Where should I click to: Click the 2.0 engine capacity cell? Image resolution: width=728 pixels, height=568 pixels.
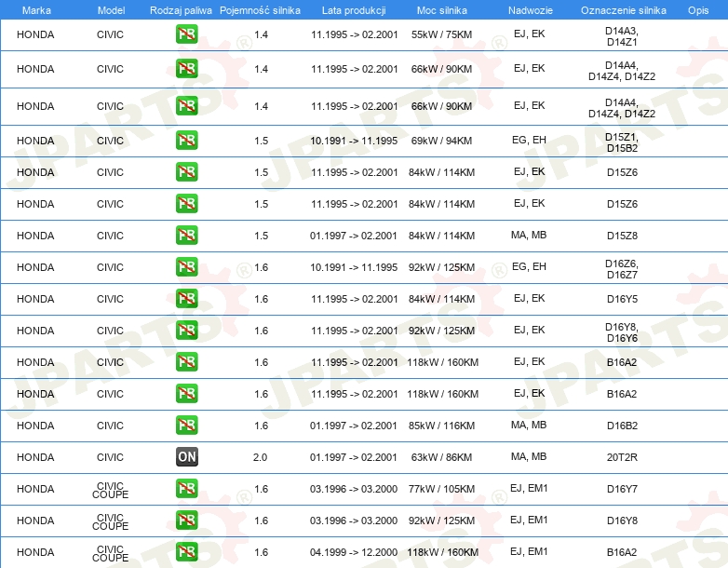260,457
